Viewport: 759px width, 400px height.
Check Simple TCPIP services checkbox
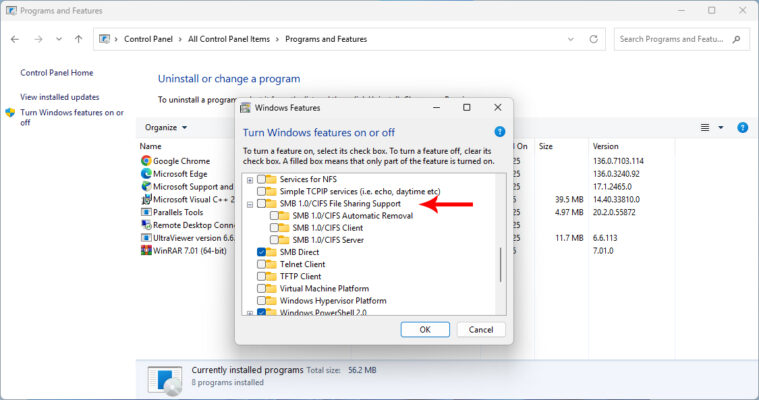(x=261, y=191)
